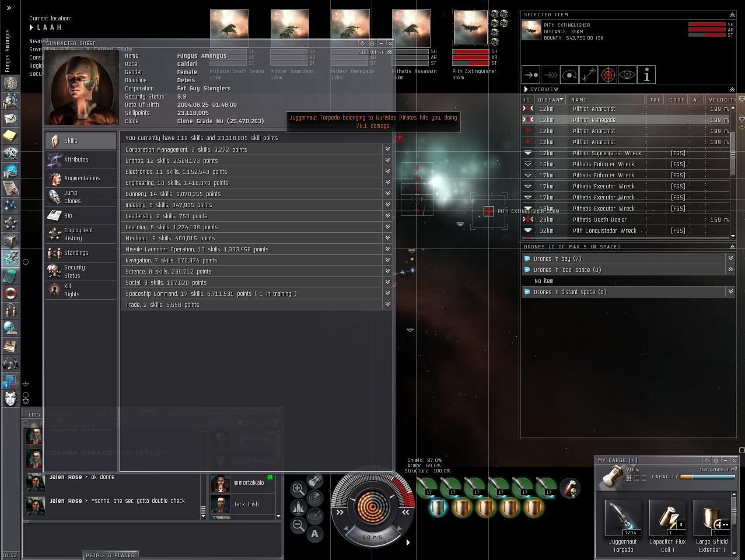Select the Pithior Renegade overview row
This screenshot has width=745, height=560.
point(625,120)
